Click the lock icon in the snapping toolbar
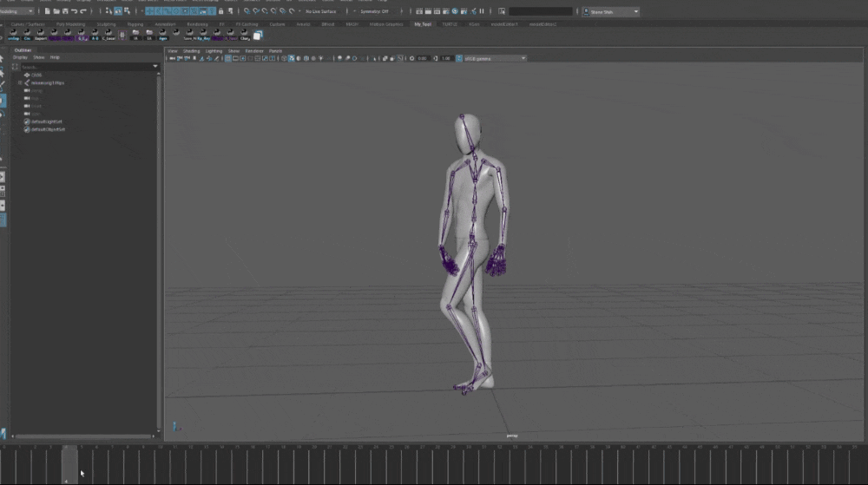The height and width of the screenshot is (485, 868). tap(220, 11)
